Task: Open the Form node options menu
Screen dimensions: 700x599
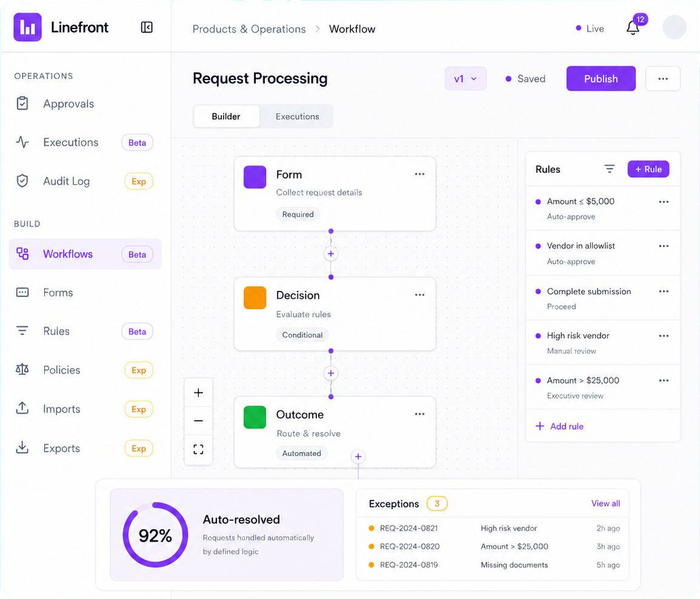Action: tap(419, 174)
